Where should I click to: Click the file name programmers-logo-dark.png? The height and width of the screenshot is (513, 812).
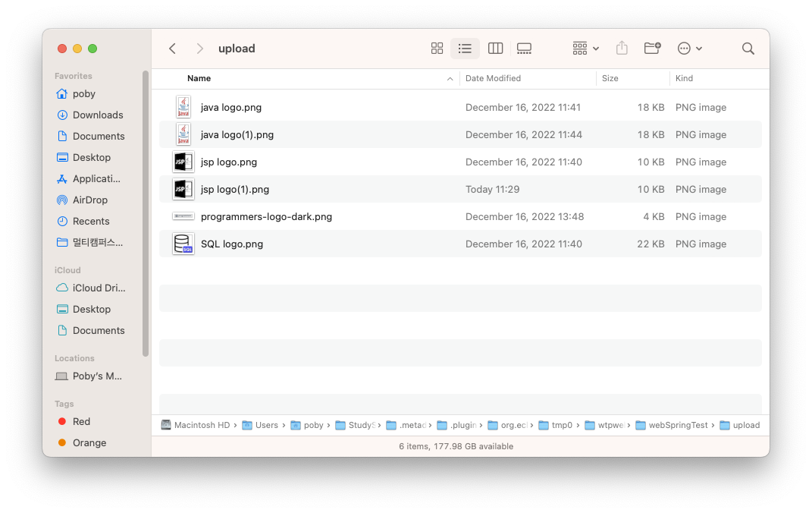(x=266, y=217)
